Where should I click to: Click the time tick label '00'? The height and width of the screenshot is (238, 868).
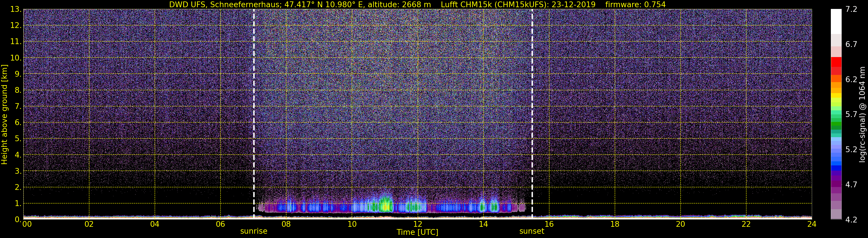click(x=27, y=224)
